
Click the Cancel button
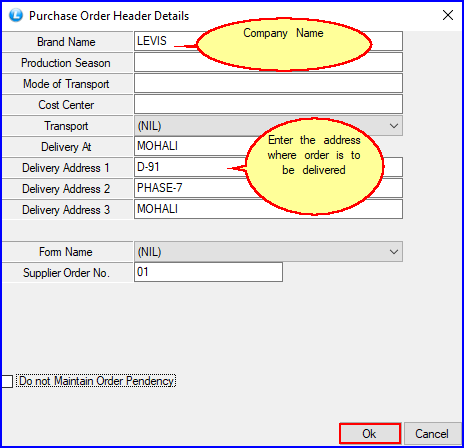pos(432,434)
